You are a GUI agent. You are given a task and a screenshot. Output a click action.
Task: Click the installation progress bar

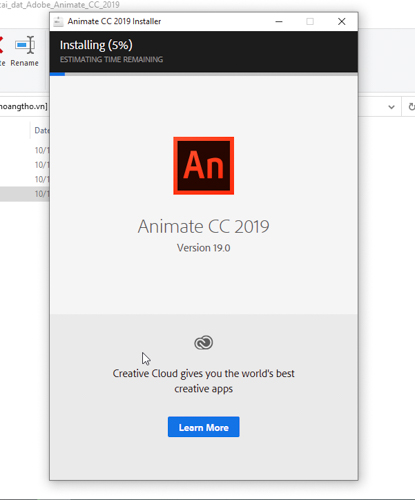point(204,74)
